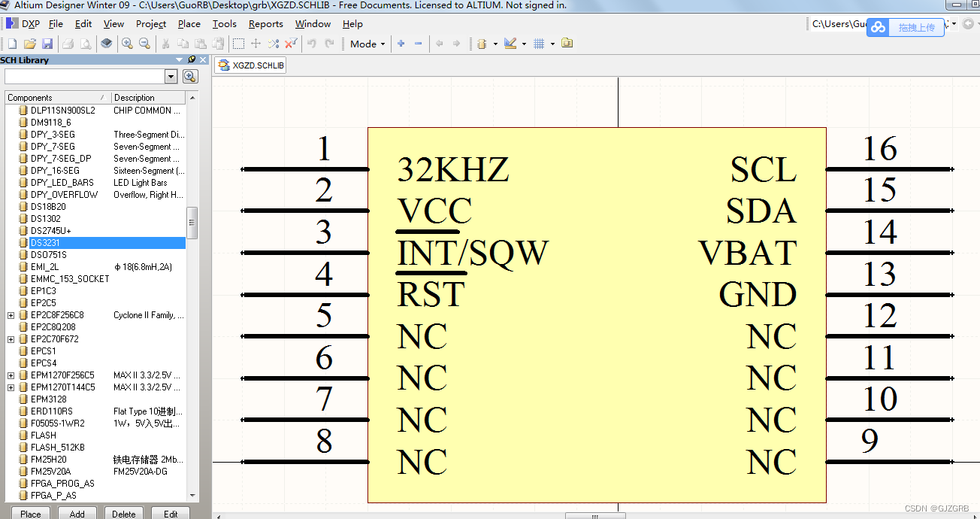The width and height of the screenshot is (980, 519).
Task: Open the Reports menu
Action: [x=265, y=23]
